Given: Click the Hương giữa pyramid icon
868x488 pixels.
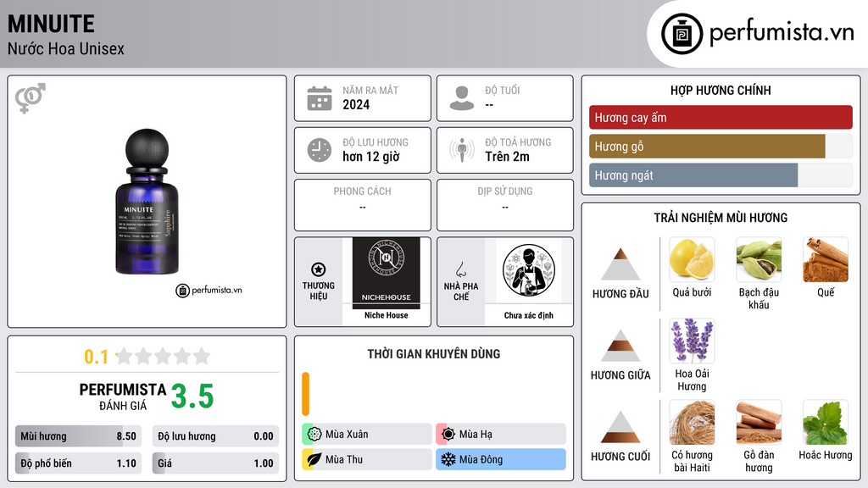Looking at the screenshot, I should pyautogui.click(x=620, y=346).
